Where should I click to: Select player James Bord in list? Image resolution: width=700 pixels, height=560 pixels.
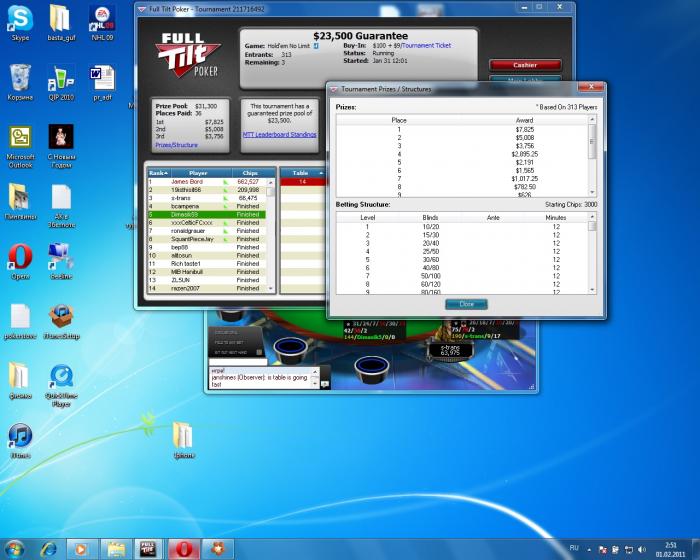(187, 181)
